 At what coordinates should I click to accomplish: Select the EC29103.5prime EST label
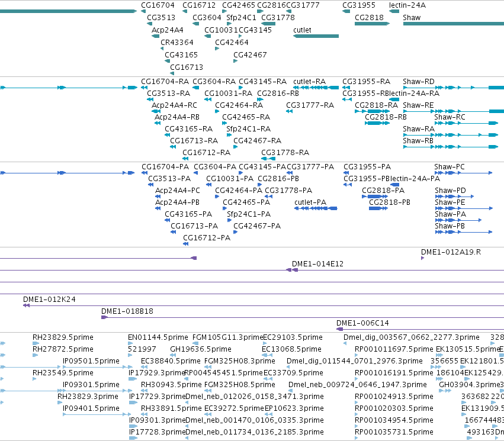pyautogui.click(x=293, y=337)
